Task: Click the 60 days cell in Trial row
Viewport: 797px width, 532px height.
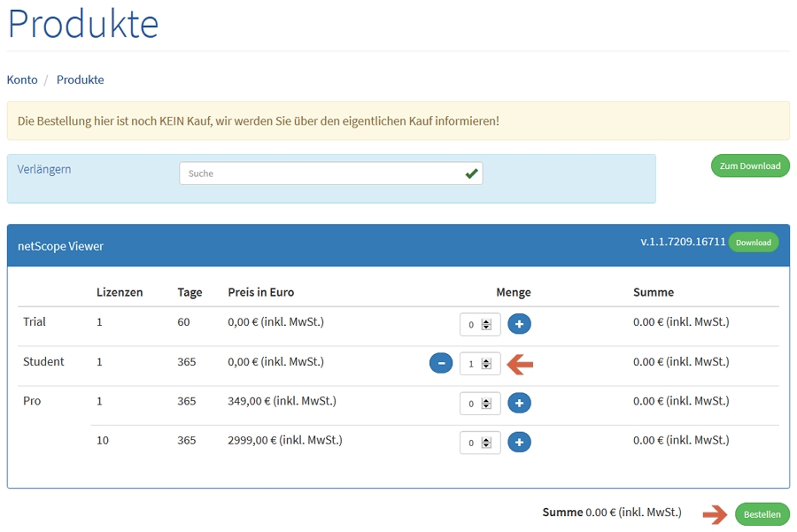Action: pyautogui.click(x=183, y=321)
